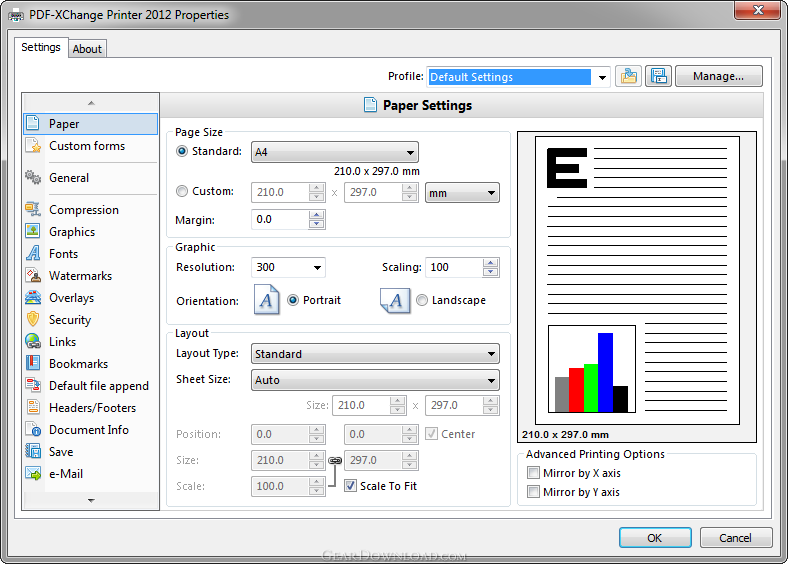Open the Resolution 300 dropdown
Viewport: 788px width, 564px height.
(x=288, y=267)
